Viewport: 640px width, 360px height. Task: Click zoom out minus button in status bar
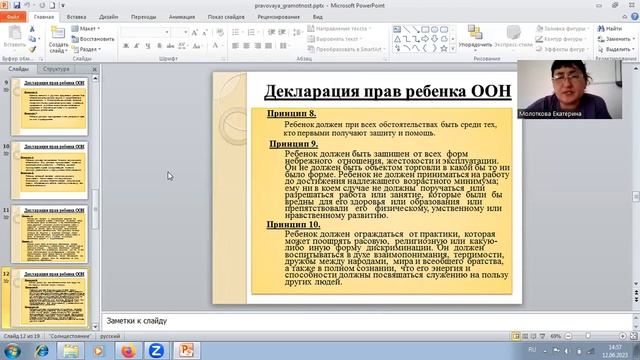click(x=568, y=336)
